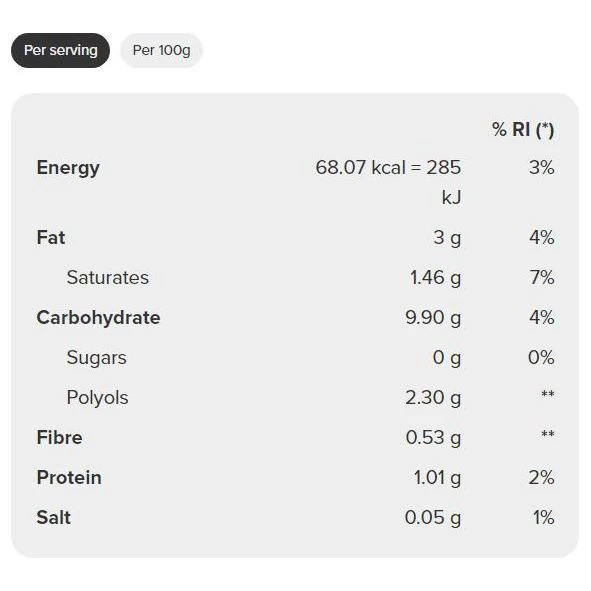This screenshot has height=591, width=591.
Task: Click the Fibre row label
Action: (60, 437)
